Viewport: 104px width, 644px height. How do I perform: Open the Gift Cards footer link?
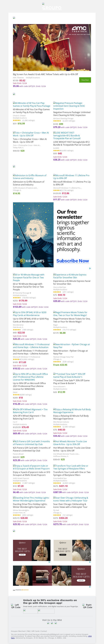tap(35, 631)
